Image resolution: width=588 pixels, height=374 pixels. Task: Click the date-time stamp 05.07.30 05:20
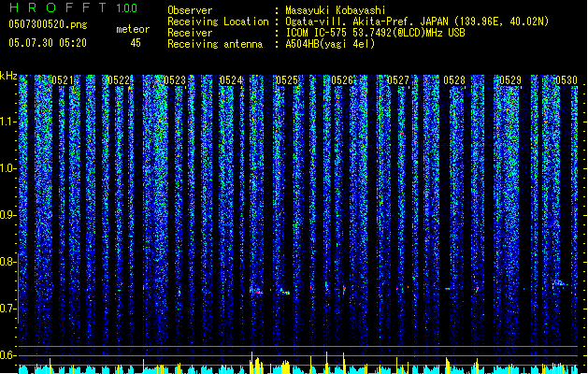click(x=48, y=43)
